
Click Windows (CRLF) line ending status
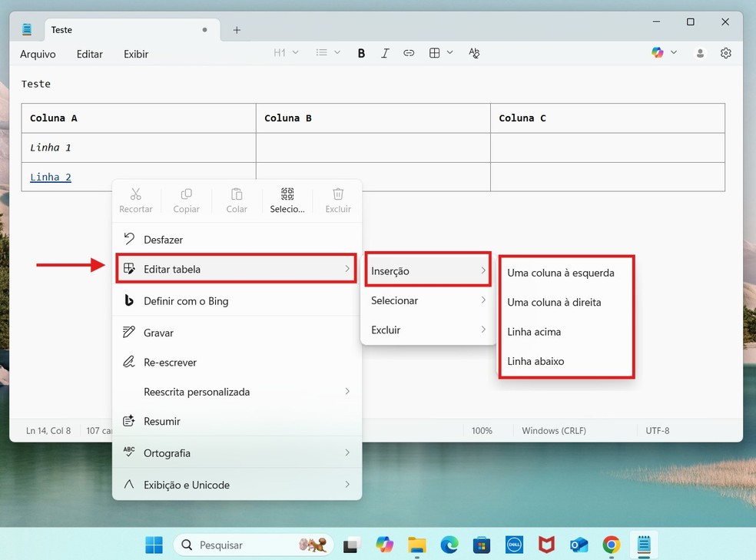554,430
